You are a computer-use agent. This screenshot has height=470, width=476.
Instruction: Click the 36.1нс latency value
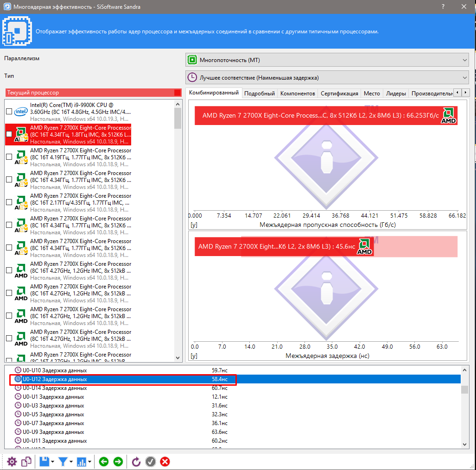(220, 423)
